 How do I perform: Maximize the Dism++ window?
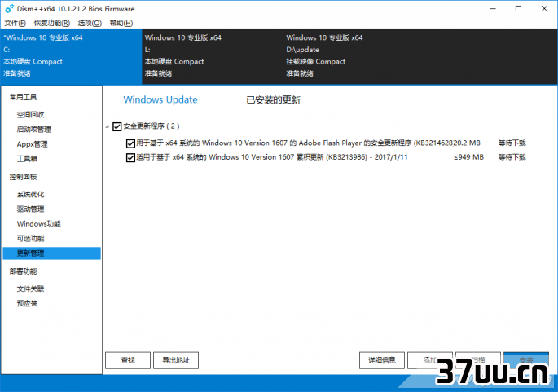(519, 8)
